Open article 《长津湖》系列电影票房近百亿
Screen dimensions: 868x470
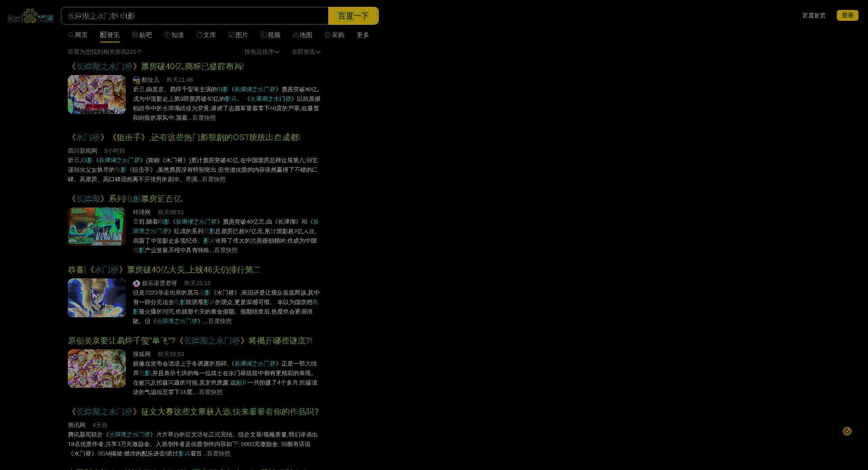coord(125,199)
